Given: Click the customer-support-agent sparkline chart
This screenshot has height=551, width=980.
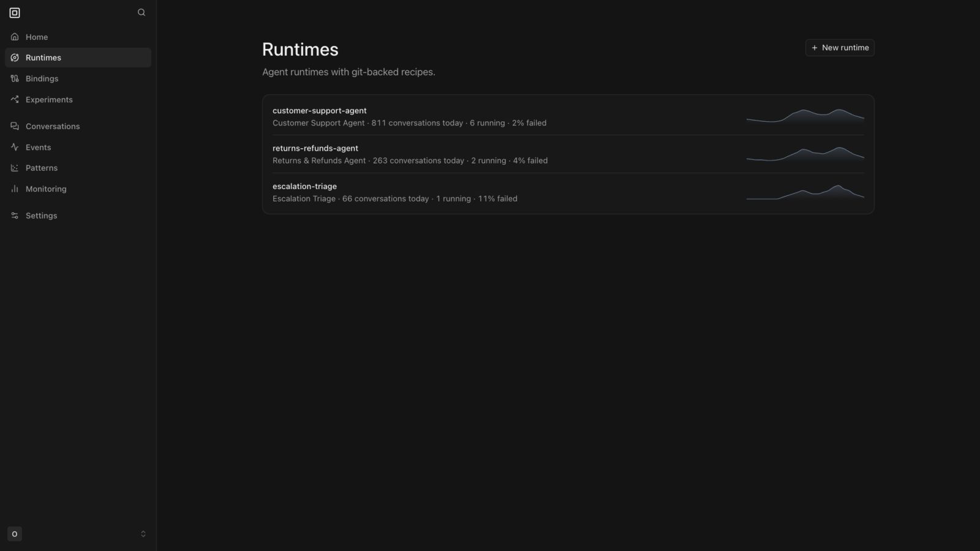Looking at the screenshot, I should coord(805,116).
